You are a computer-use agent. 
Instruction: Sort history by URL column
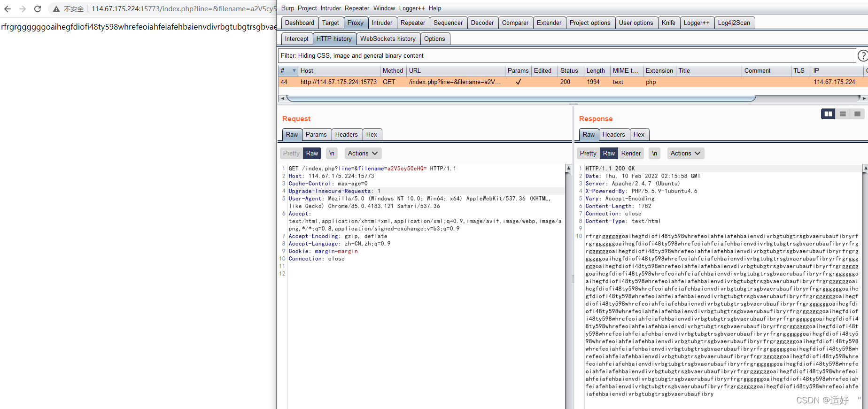click(456, 70)
